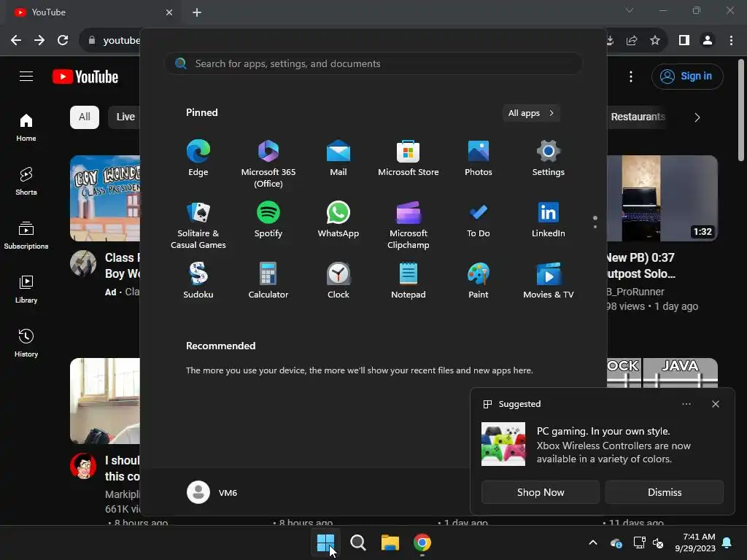747x560 pixels.
Task: Open the Edge app from pinned apps
Action: click(198, 158)
